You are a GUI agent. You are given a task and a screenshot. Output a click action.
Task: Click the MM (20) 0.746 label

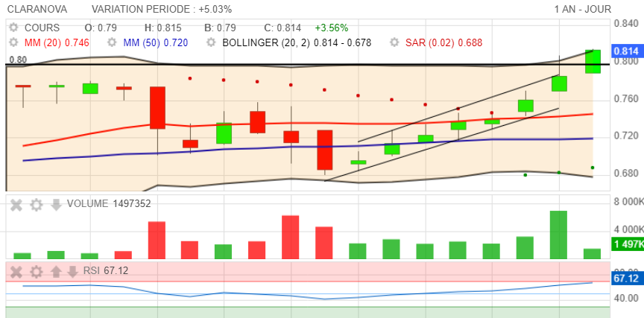[x=57, y=42]
